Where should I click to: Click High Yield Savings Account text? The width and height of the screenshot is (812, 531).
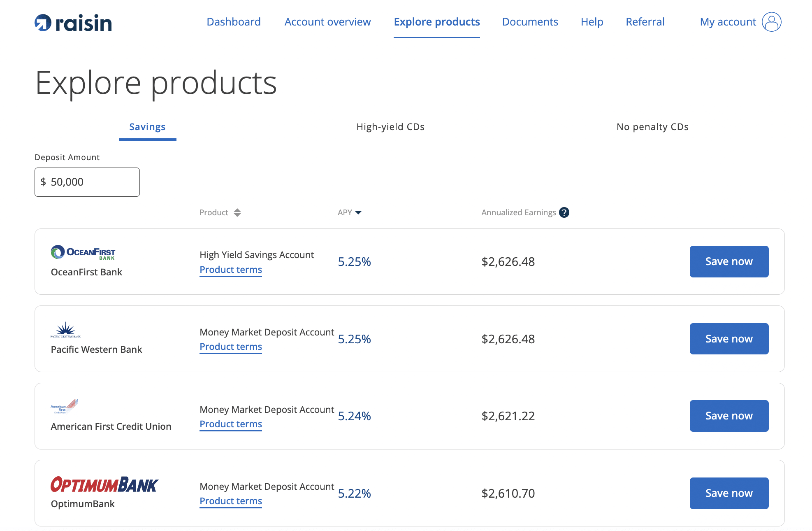tap(257, 255)
